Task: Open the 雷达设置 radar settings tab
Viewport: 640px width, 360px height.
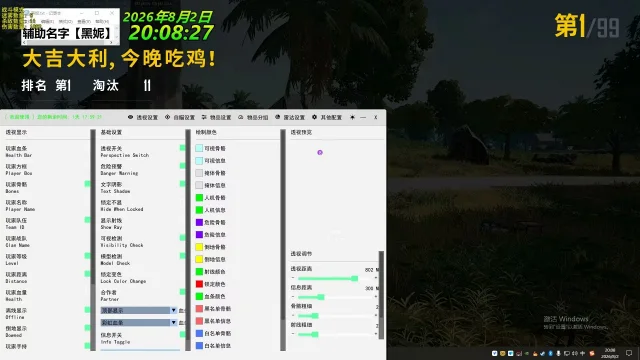Action: 290,117
